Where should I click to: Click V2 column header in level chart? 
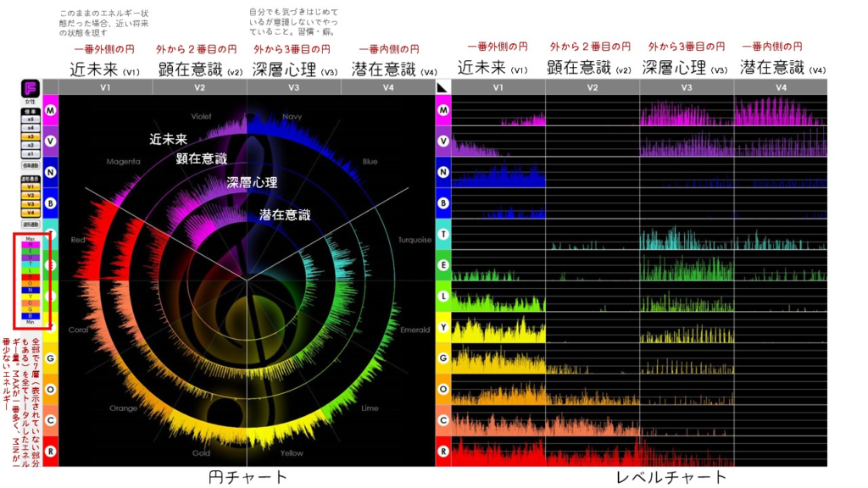click(592, 87)
